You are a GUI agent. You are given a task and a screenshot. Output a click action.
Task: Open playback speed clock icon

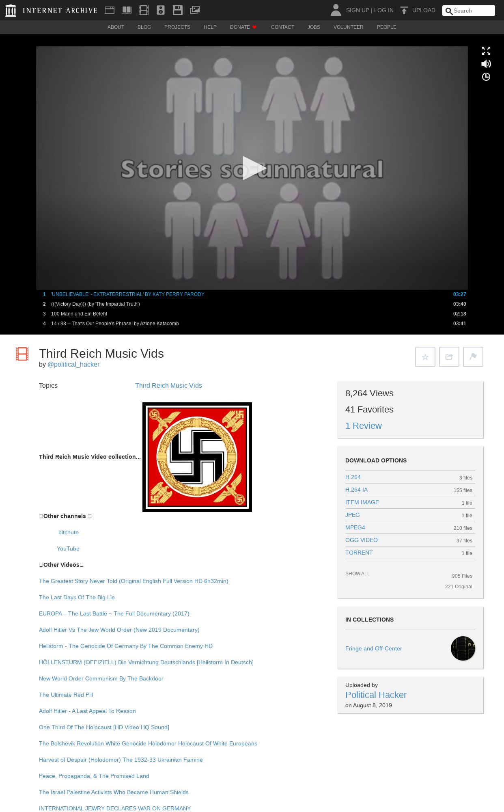pos(486,77)
